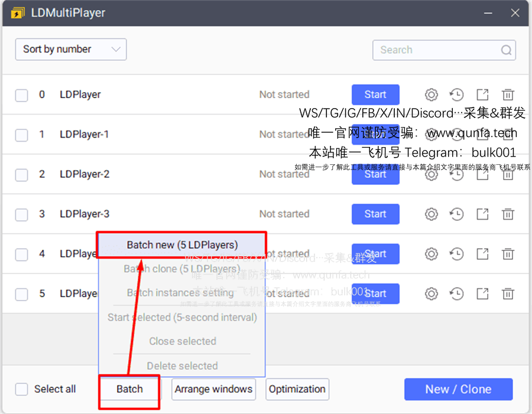This screenshot has height=414, width=532.
Task: Start the LDPlayer-2 instance
Action: tap(375, 175)
